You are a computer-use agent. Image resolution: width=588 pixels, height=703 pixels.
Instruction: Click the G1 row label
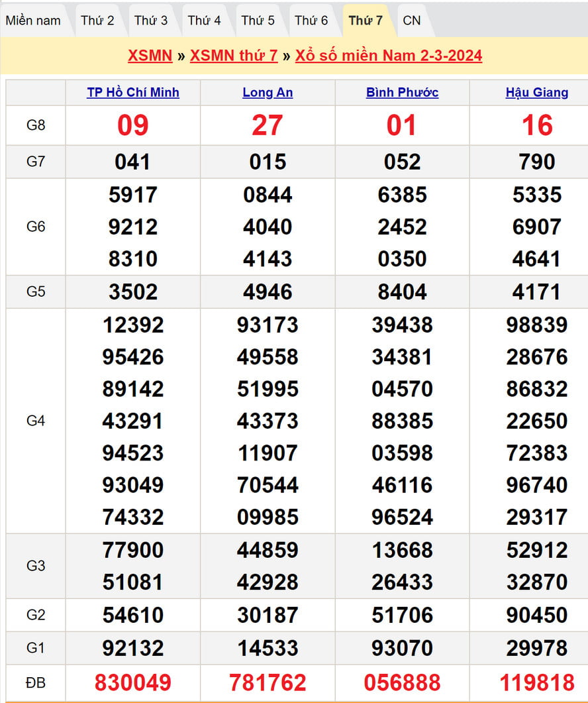(x=36, y=647)
